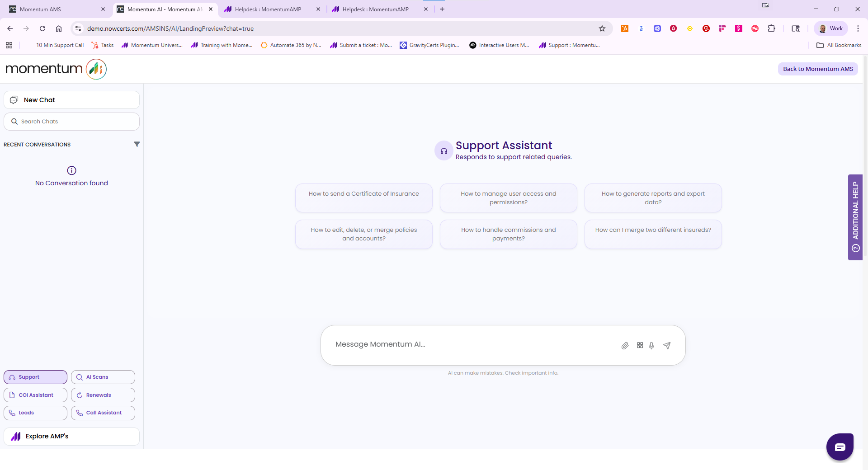Click the attach file paperclip icon
The width and height of the screenshot is (868, 470).
[625, 346]
